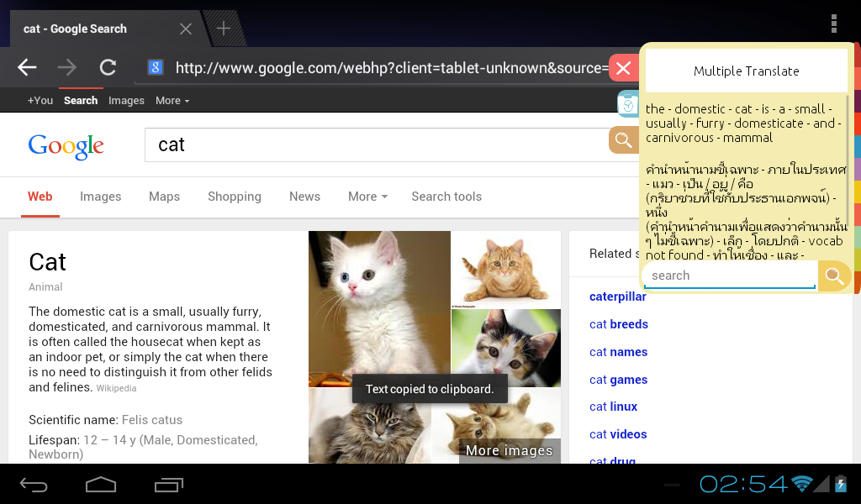
Task: Open the grey tabby cat image
Action: point(370,426)
